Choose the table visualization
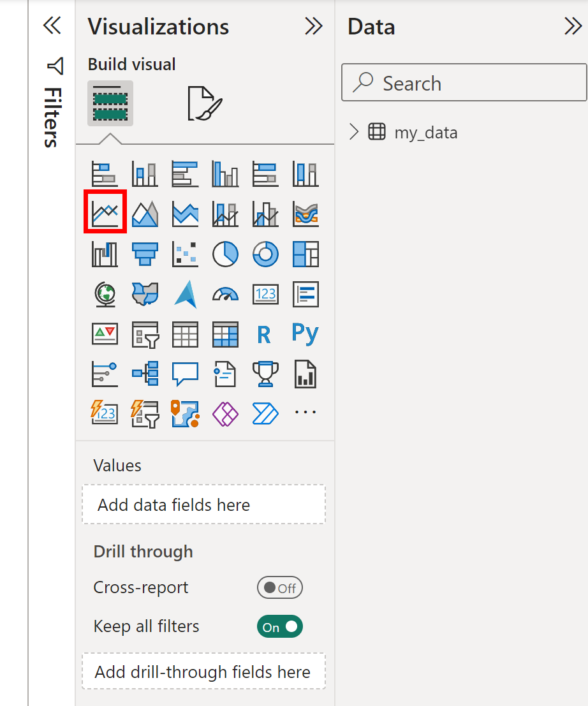 (185, 334)
